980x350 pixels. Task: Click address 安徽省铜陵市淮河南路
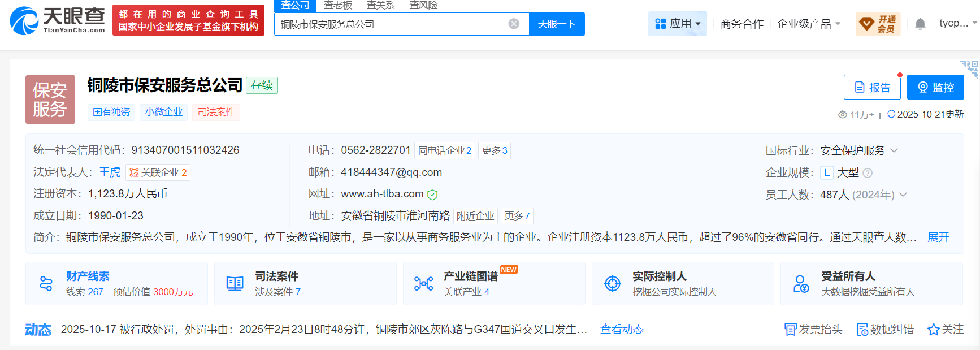[x=395, y=215]
